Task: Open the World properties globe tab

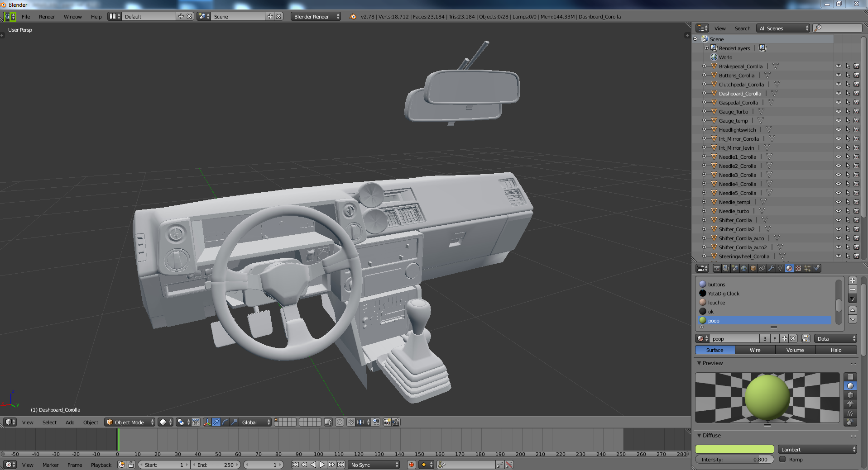Action: pos(744,268)
